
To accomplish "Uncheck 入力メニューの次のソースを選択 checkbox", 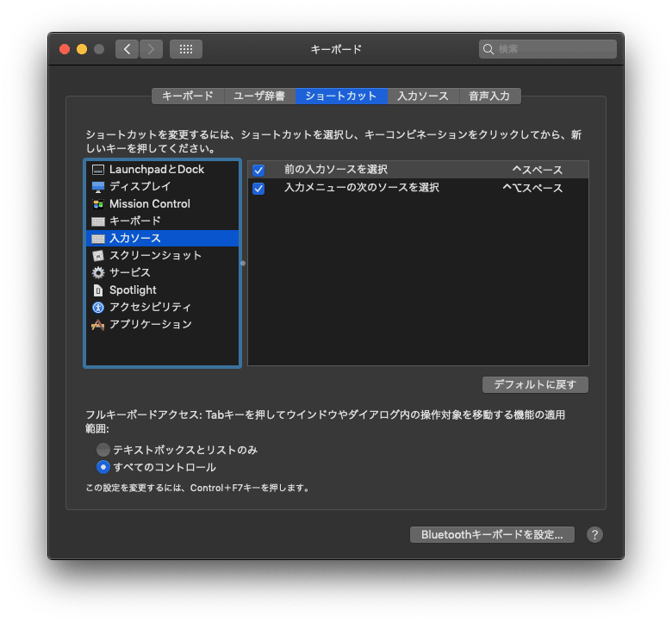I will click(258, 189).
